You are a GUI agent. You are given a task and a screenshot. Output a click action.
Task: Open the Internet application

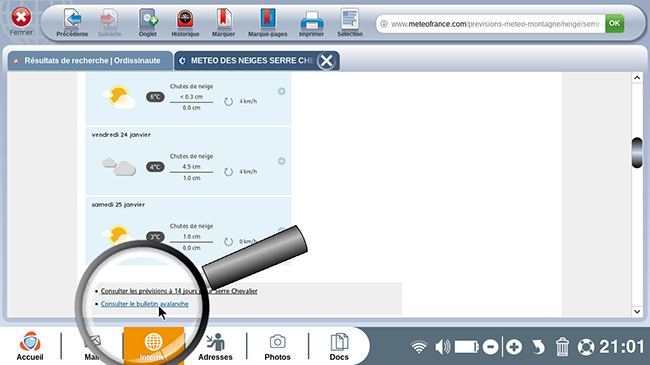[x=153, y=346]
